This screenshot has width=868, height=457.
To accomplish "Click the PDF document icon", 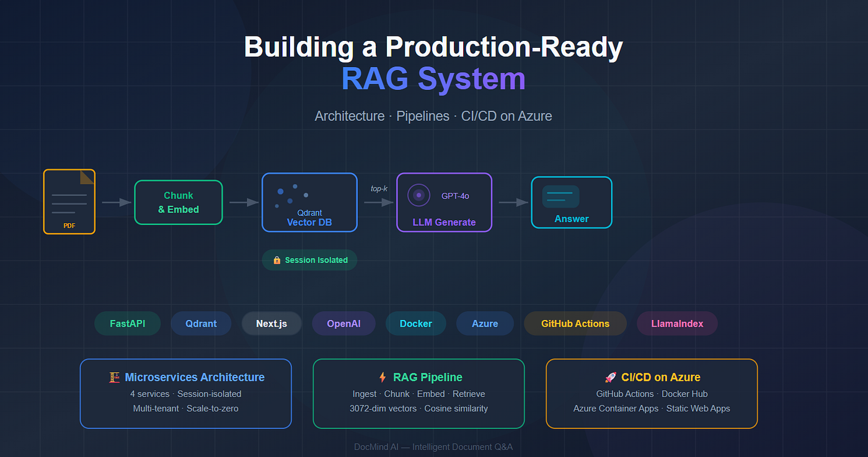I will tap(69, 202).
